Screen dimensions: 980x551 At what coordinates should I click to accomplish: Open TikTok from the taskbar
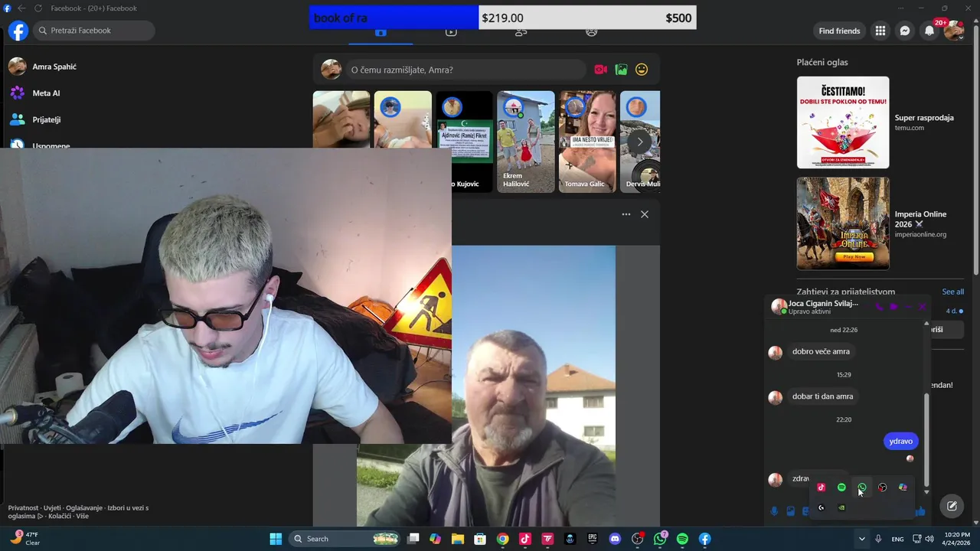point(524,539)
